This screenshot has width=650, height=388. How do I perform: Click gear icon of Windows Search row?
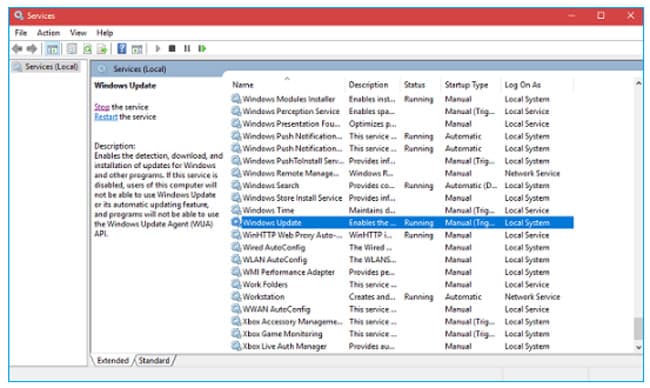236,185
